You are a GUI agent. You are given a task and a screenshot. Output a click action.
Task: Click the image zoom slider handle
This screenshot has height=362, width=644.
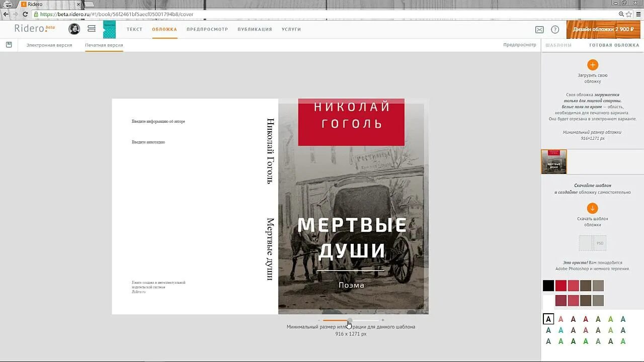[349, 320]
